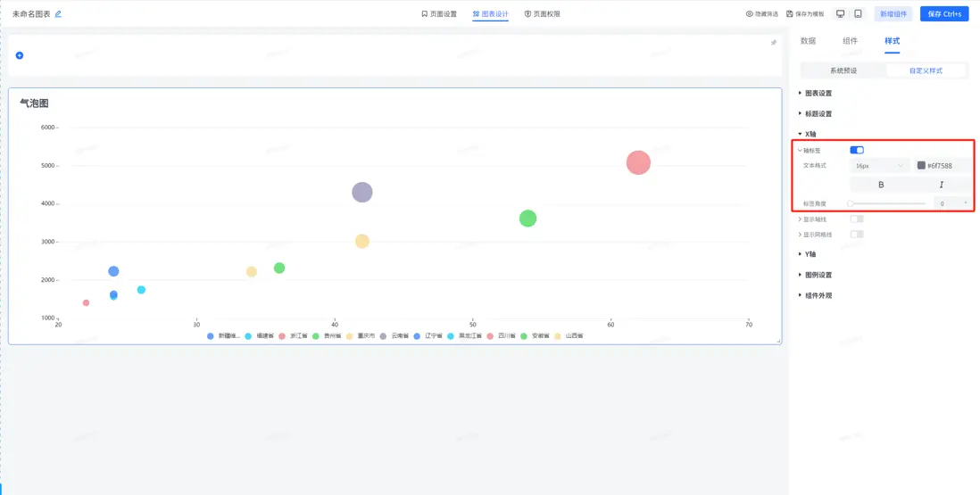
Task: Choose the 自定义样式 option
Action: (926, 70)
